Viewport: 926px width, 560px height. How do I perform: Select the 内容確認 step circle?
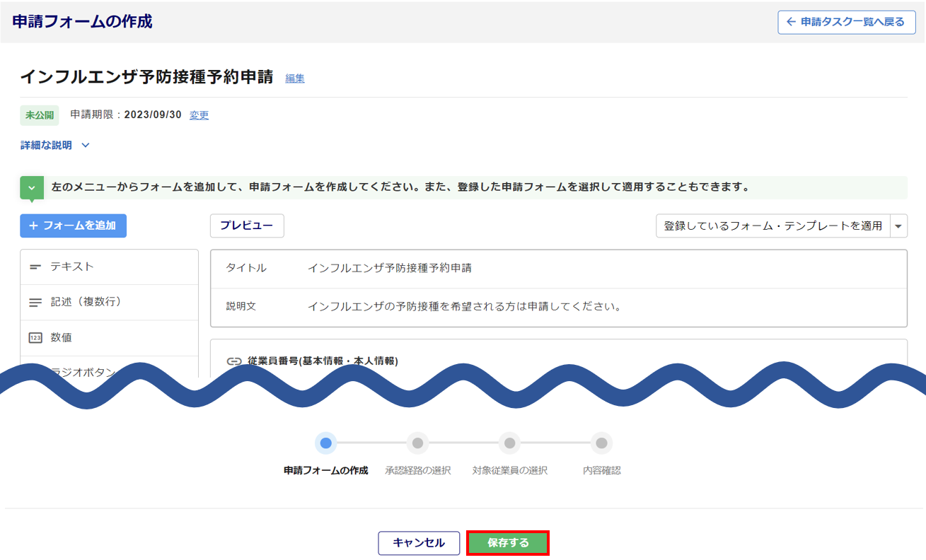pos(601,443)
